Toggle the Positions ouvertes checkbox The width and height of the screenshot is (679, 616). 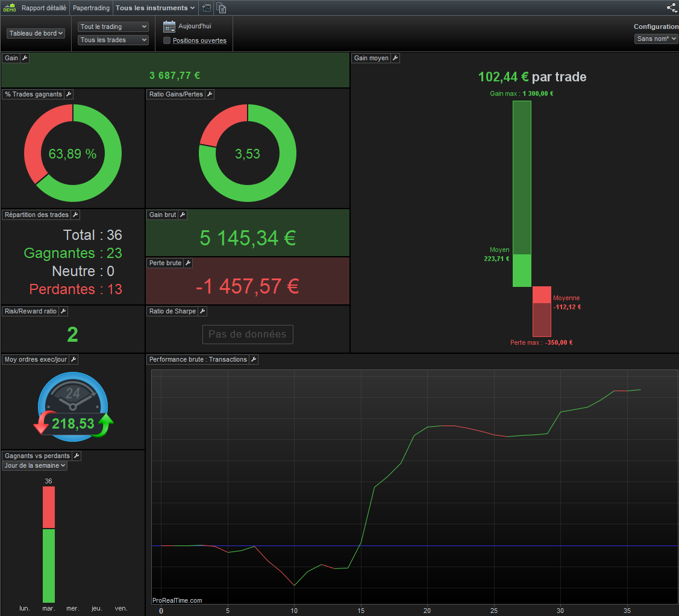pos(167,40)
